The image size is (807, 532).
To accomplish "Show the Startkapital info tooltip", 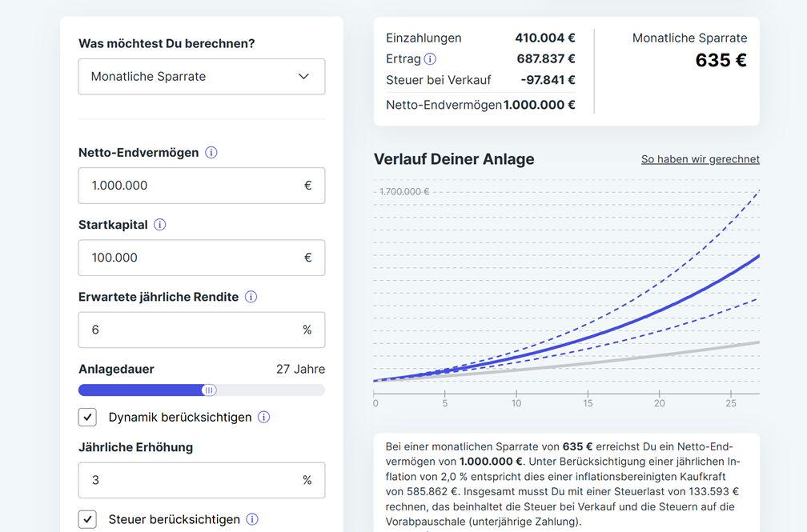I will (159, 225).
